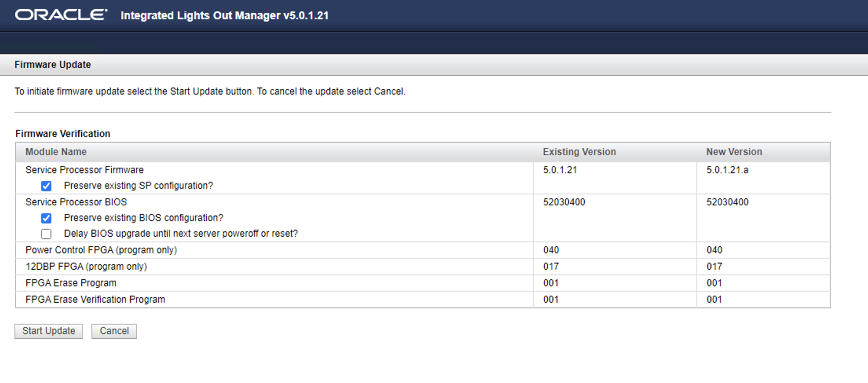Select the Service Processor BIOS row label
Image resolution: width=868 pixels, height=383 pixels.
(x=76, y=202)
